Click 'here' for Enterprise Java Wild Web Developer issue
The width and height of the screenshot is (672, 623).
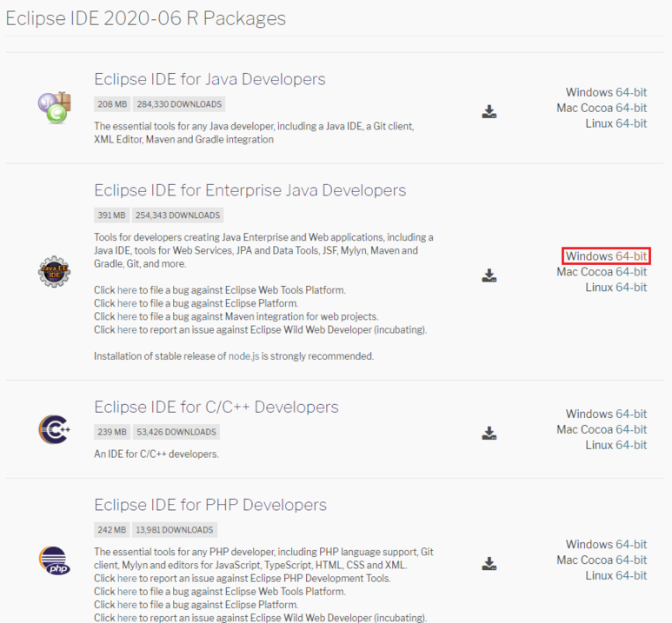[x=127, y=330]
